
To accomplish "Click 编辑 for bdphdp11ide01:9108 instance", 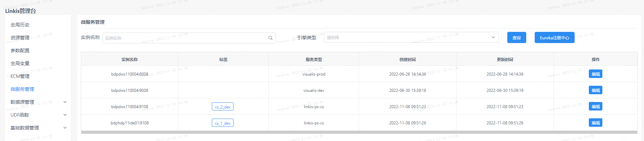I will [595, 123].
